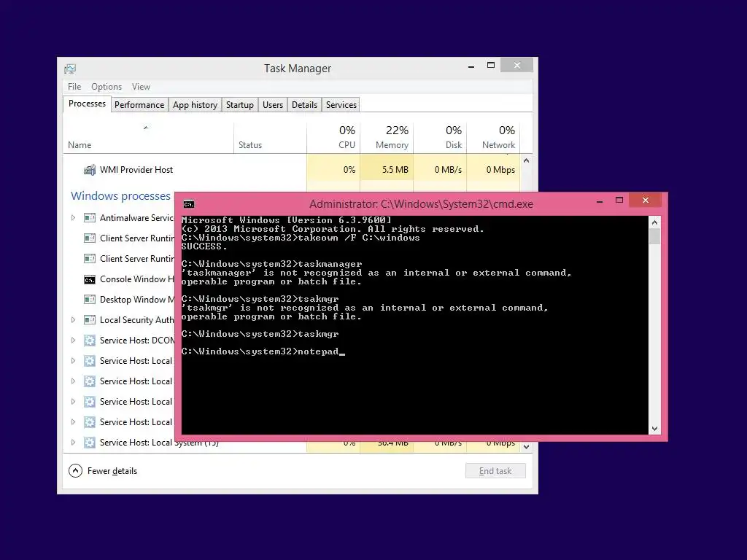Select the Console Window Host row
Image resolution: width=747 pixels, height=560 pixels.
pos(119,279)
